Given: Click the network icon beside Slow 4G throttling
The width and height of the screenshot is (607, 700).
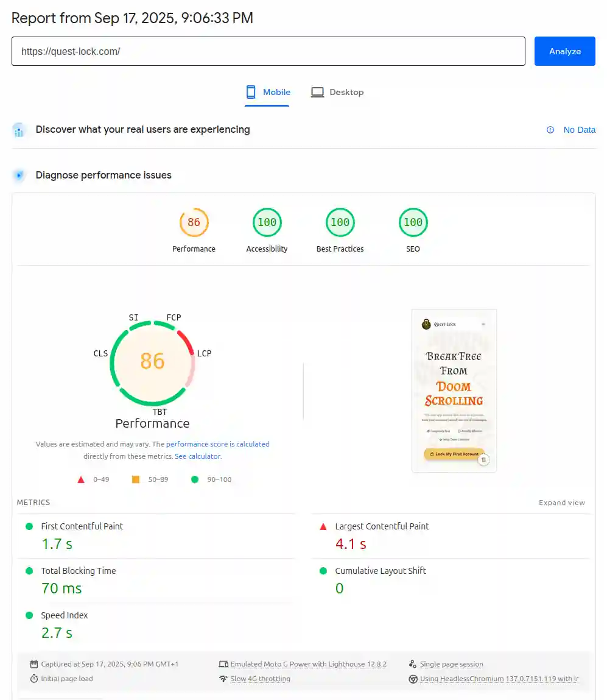Looking at the screenshot, I should tap(225, 678).
